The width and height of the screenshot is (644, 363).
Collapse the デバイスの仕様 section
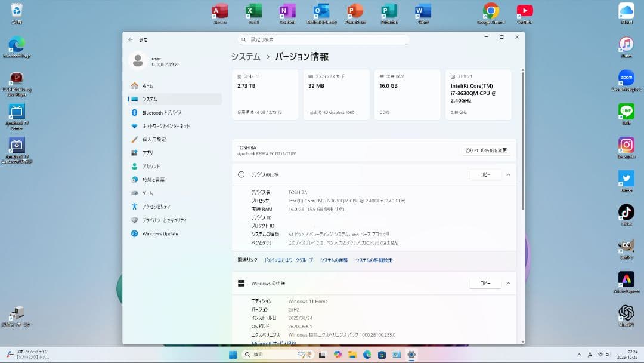507,174
